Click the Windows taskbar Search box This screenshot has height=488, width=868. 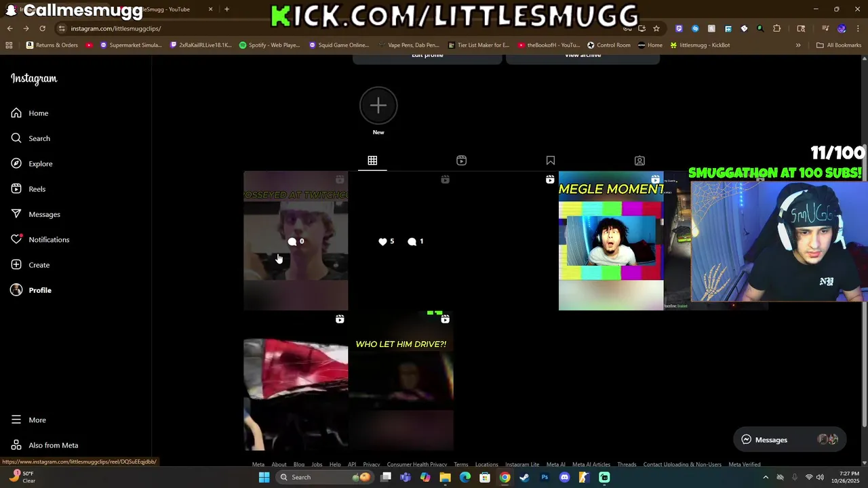point(325,477)
